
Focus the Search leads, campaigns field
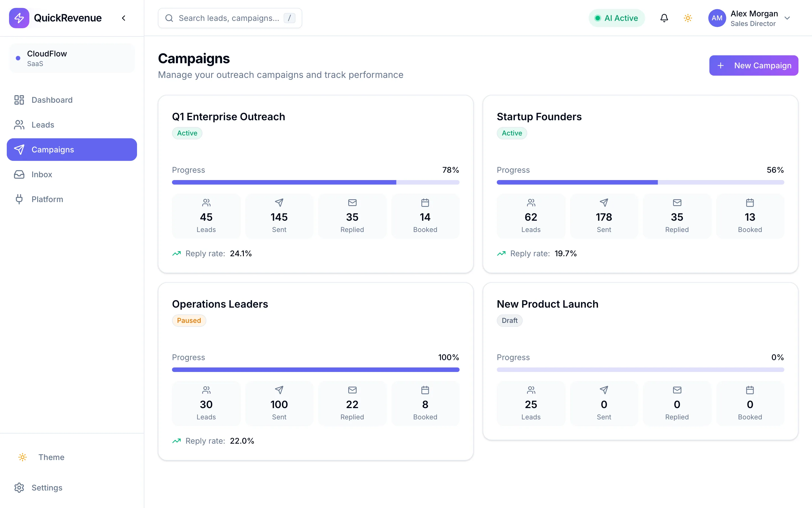(x=230, y=18)
